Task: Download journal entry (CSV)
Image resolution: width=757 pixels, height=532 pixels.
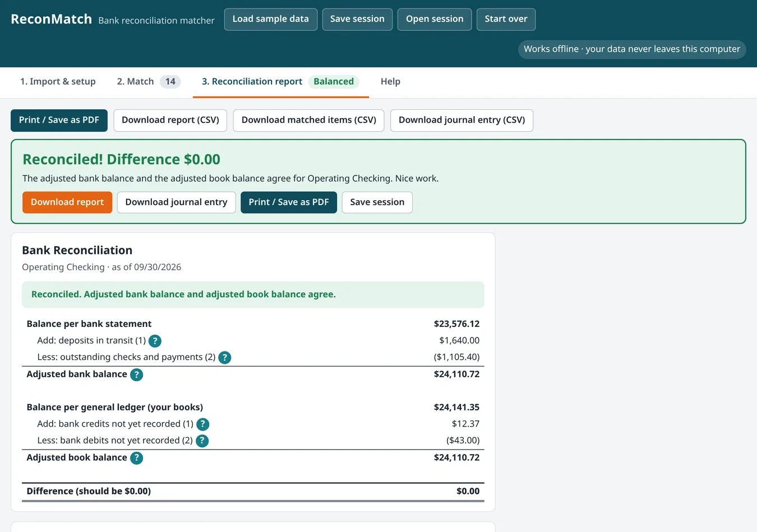Action: (462, 121)
